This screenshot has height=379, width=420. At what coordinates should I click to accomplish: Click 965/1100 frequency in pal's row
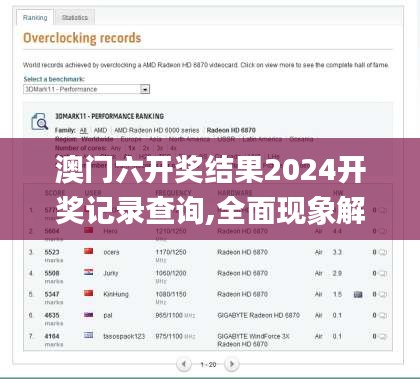[x=169, y=315]
